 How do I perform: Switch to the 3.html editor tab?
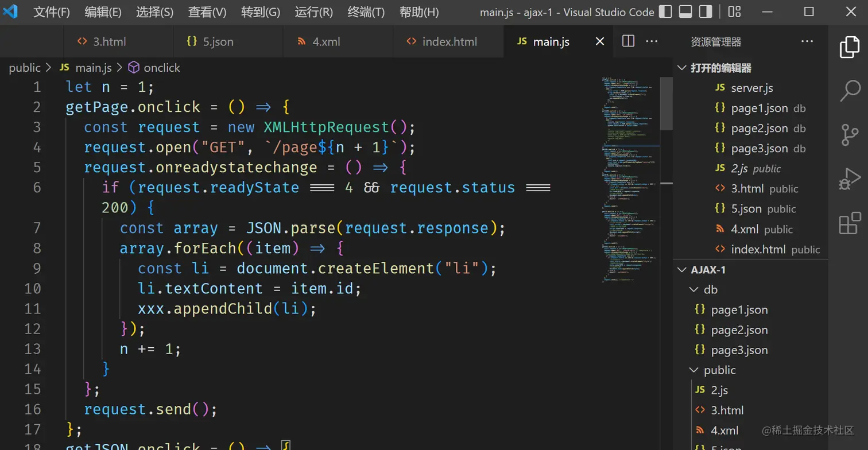[x=118, y=41]
